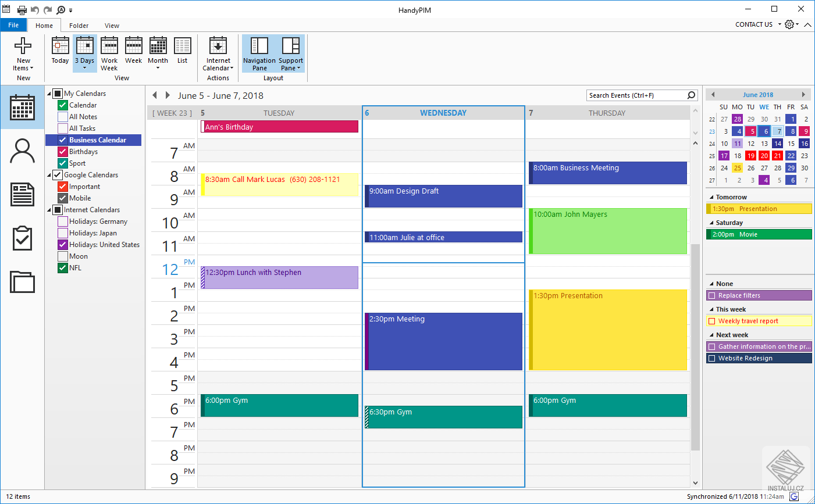Switch to Month view in ribbon
Screen dimensions: 815x504
(x=158, y=53)
